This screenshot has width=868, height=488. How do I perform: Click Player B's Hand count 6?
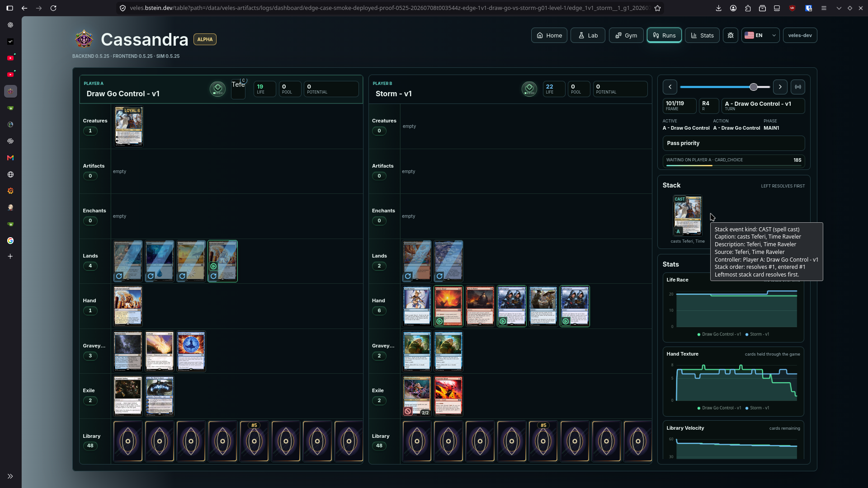point(379,310)
